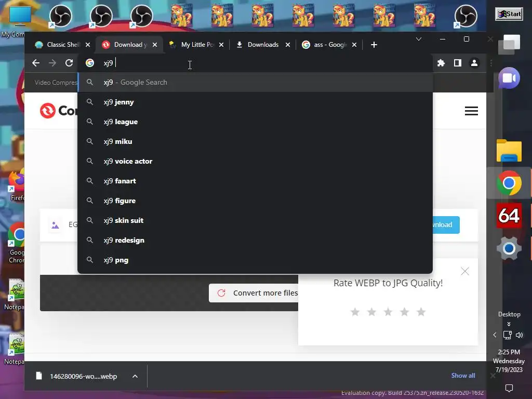The width and height of the screenshot is (532, 399).
Task: Select the xj9 voice actor suggestion
Action: 255,161
